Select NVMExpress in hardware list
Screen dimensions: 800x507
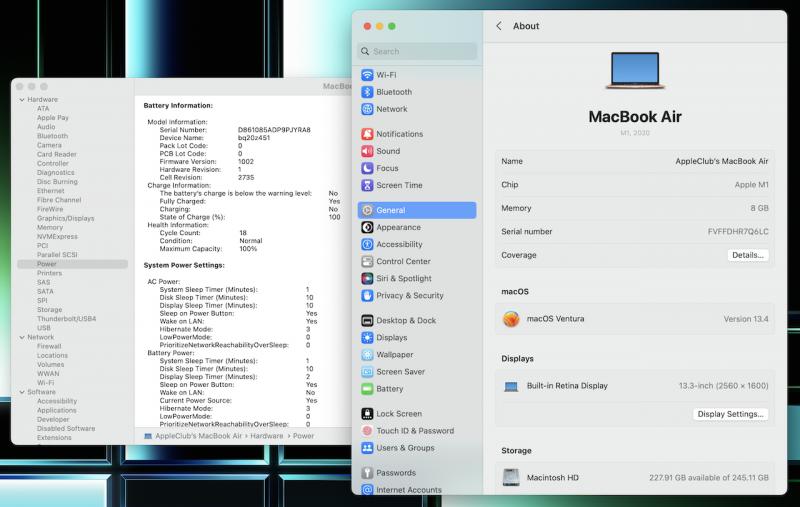pyautogui.click(x=57, y=237)
